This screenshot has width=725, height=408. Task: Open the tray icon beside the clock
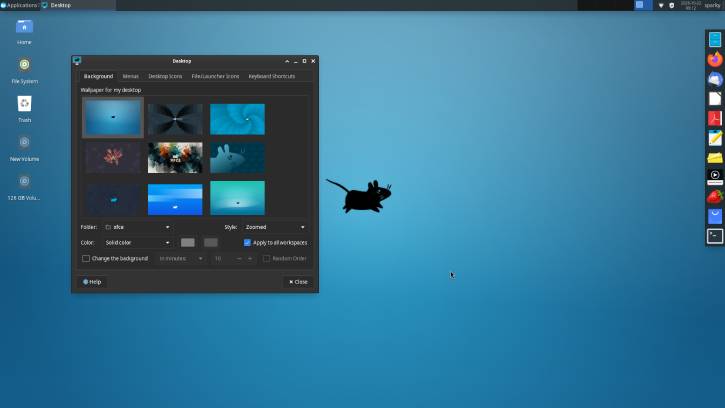tap(672, 5)
